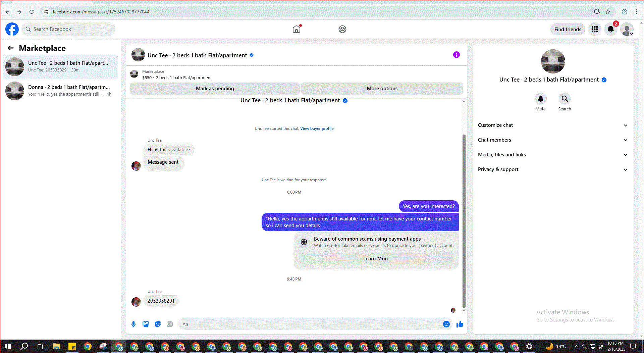Click More options button

382,89
